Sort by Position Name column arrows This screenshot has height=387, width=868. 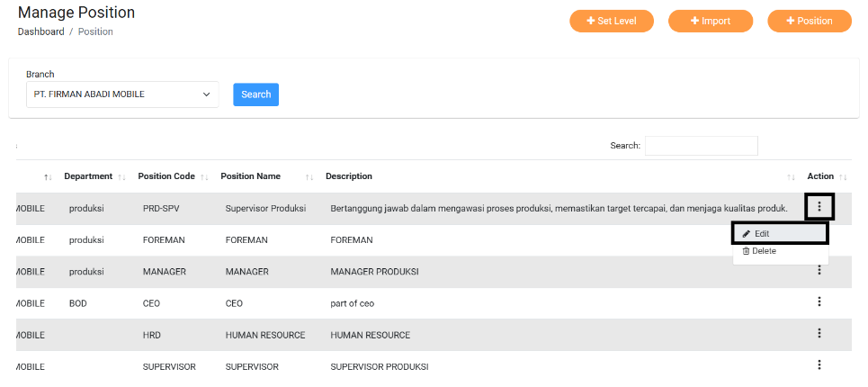pos(309,177)
